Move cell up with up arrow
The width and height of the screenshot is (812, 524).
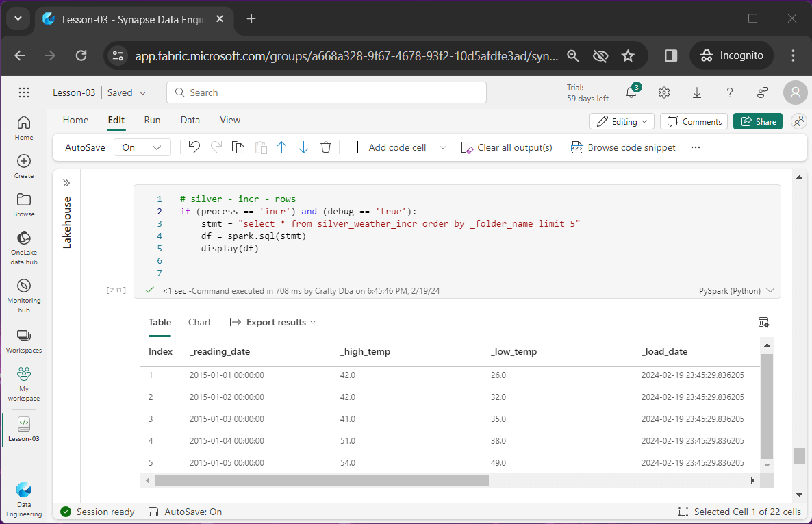point(281,147)
